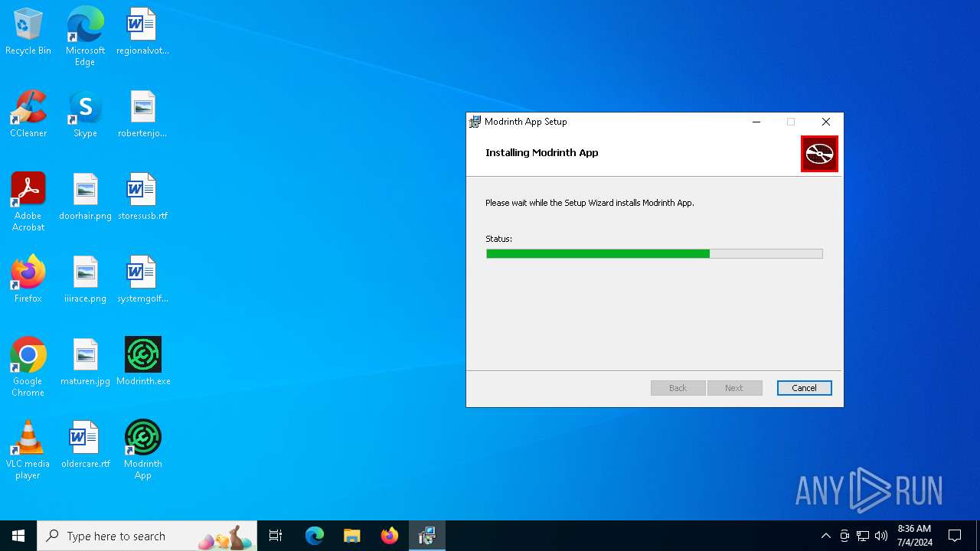Click the installation status progress bar
980x551 pixels.
coord(655,253)
